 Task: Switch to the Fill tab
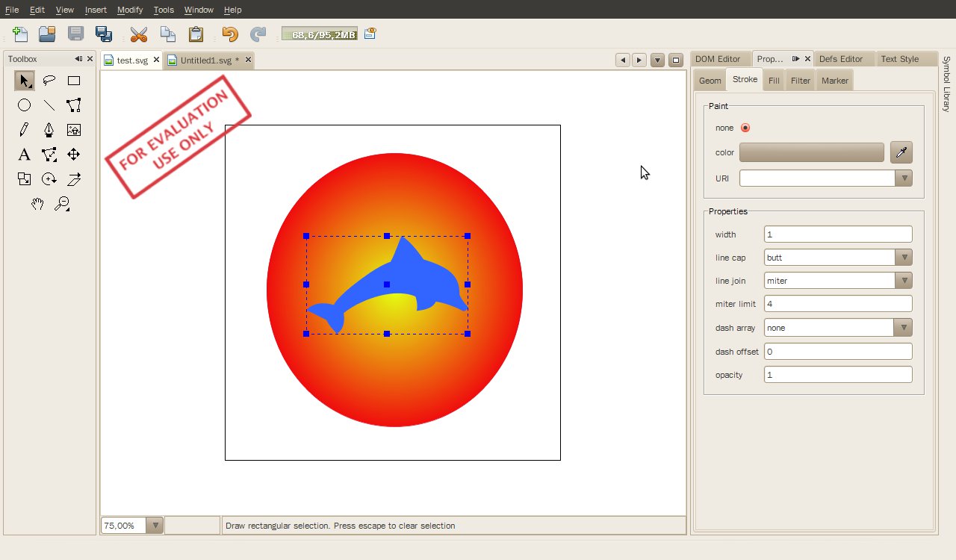[x=774, y=81]
